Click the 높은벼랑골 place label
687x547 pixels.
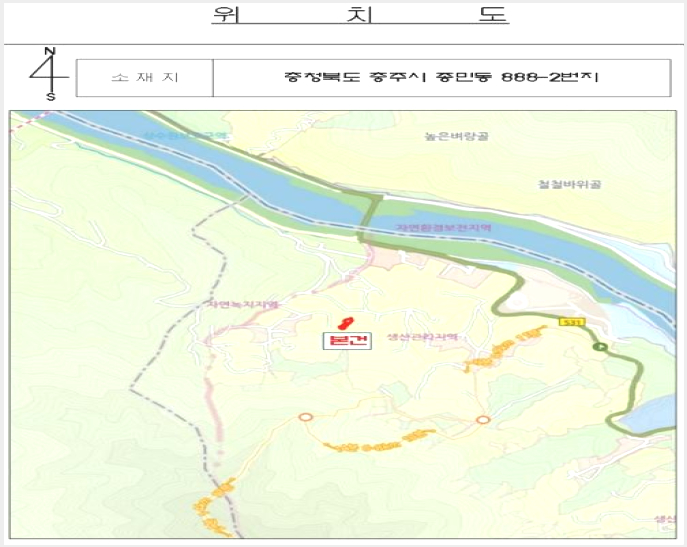[x=456, y=136]
